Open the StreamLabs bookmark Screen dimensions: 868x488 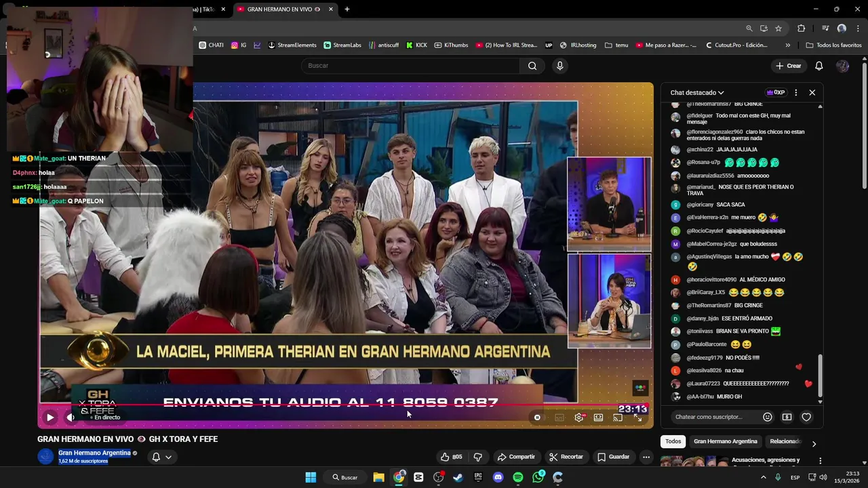[x=342, y=45]
